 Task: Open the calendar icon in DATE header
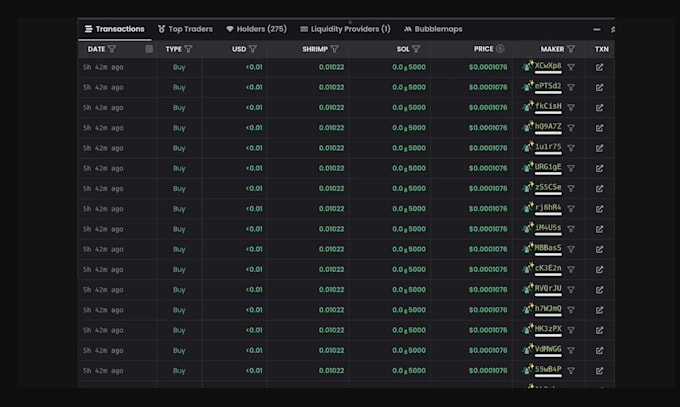pos(149,49)
